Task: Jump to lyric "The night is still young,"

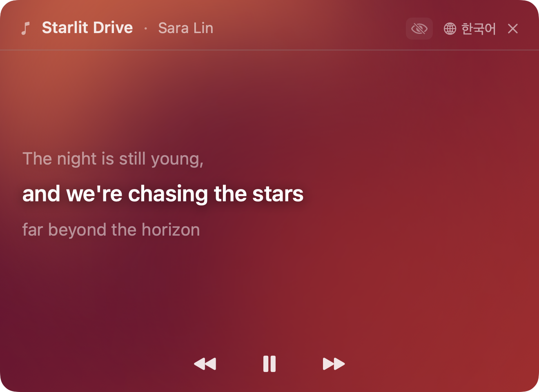Action: point(113,159)
